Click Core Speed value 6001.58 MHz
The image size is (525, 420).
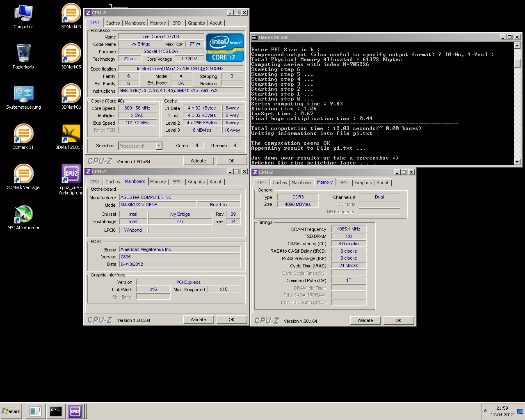point(137,108)
